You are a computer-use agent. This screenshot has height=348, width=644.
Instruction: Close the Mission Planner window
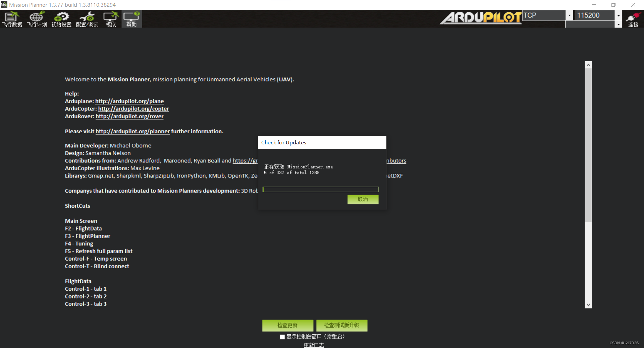(633, 5)
